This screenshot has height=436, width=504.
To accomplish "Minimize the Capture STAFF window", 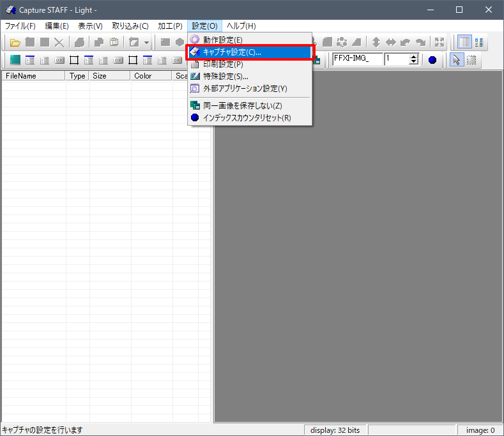I will tap(431, 10).
